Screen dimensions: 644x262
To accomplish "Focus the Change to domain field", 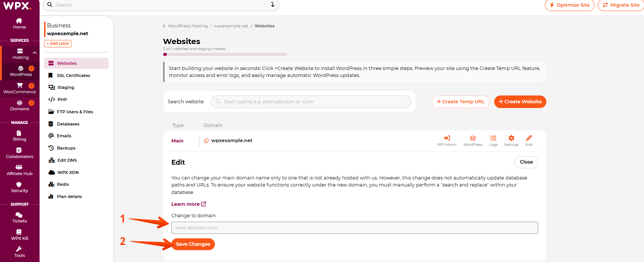I will pyautogui.click(x=355, y=228).
